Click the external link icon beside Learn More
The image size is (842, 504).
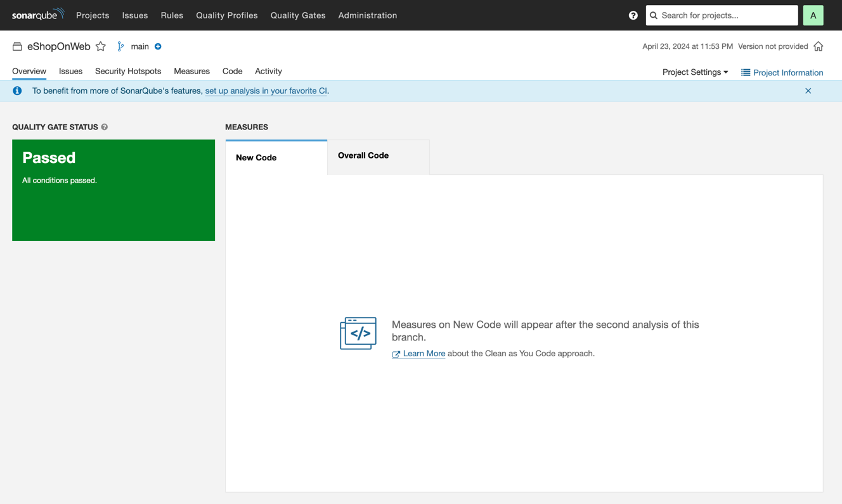click(396, 354)
